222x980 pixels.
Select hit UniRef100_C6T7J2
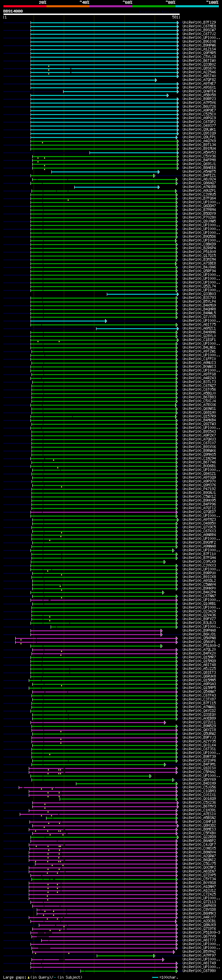point(199,34)
